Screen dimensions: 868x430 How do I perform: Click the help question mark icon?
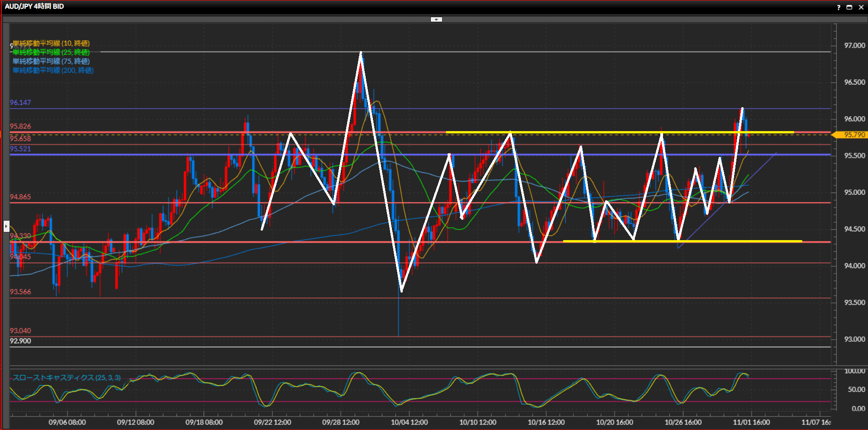click(x=839, y=7)
